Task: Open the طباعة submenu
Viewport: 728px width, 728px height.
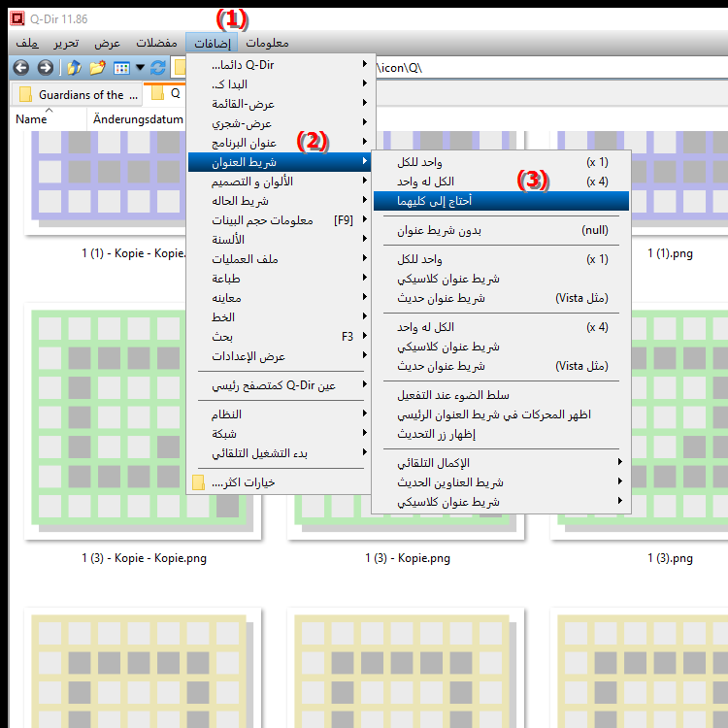Action: pyautogui.click(x=279, y=279)
